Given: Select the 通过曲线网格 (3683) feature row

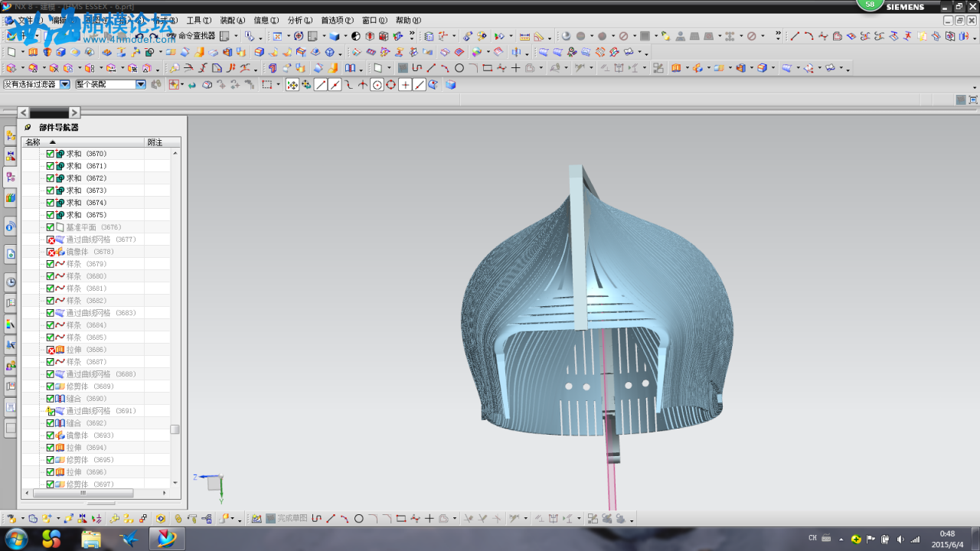Looking at the screenshot, I should [x=95, y=313].
